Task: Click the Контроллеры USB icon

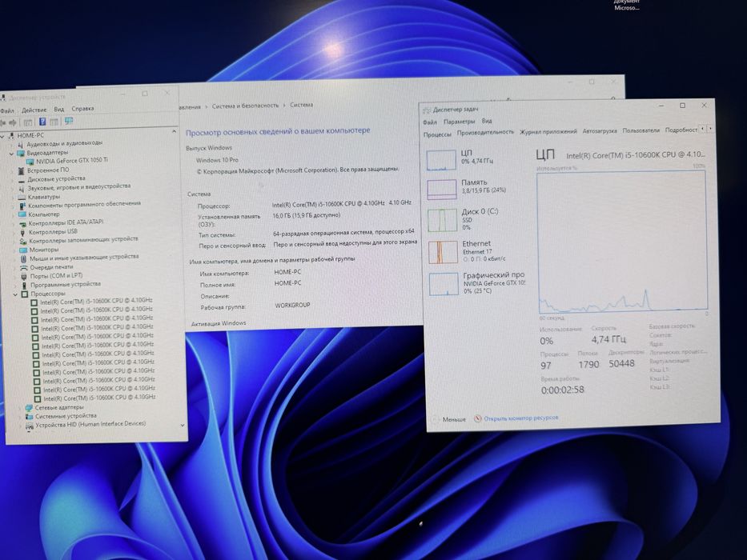Action: 23,232
